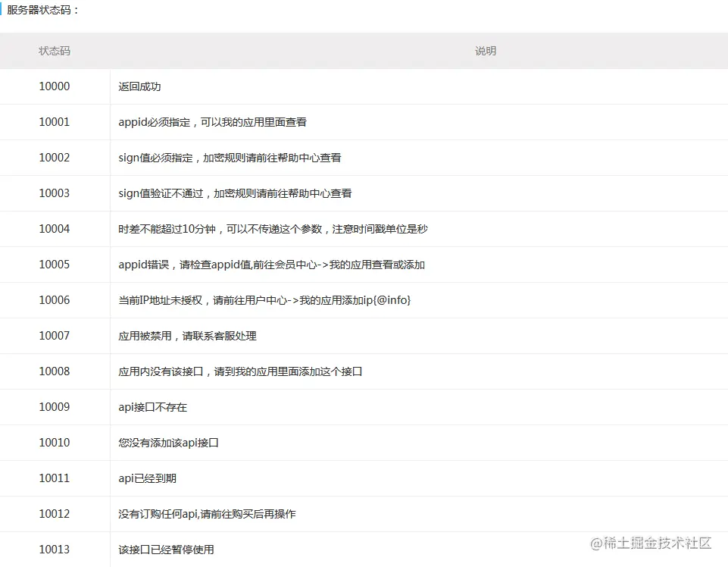Select status code 10000 cell
This screenshot has height=567, width=728.
(55, 86)
